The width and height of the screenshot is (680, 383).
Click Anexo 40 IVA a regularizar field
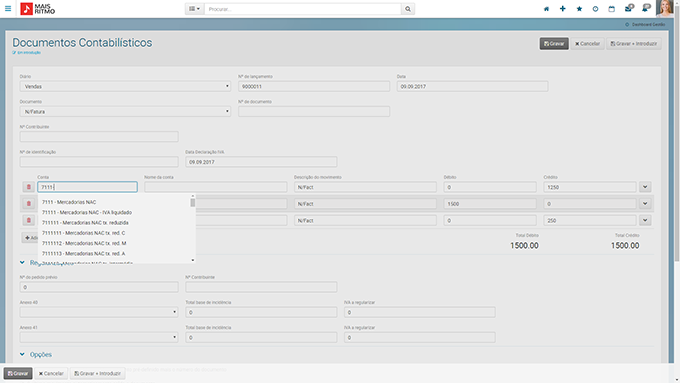click(x=420, y=312)
